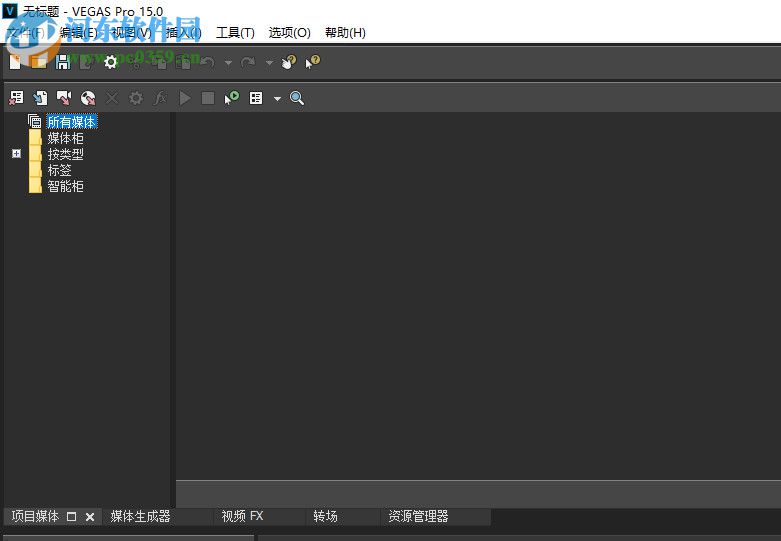The width and height of the screenshot is (781, 541).
Task: Click the Import Media icon
Action: tap(40, 98)
